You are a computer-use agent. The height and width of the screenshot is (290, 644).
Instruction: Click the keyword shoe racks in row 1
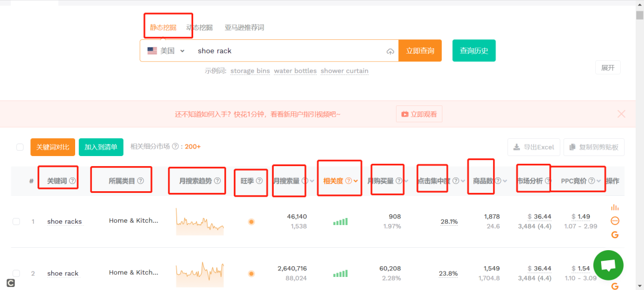(x=64, y=222)
